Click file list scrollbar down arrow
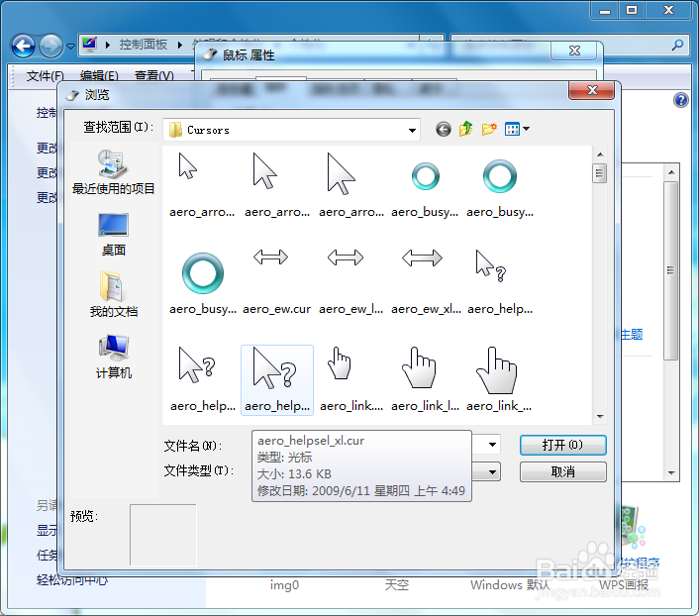This screenshot has width=699, height=616. tap(600, 417)
